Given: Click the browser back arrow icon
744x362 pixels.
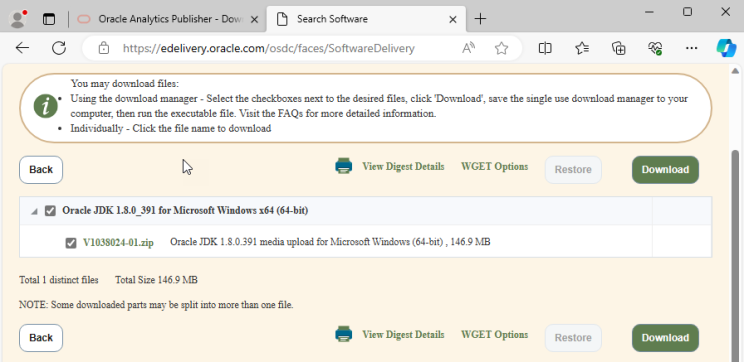Looking at the screenshot, I should pos(22,48).
